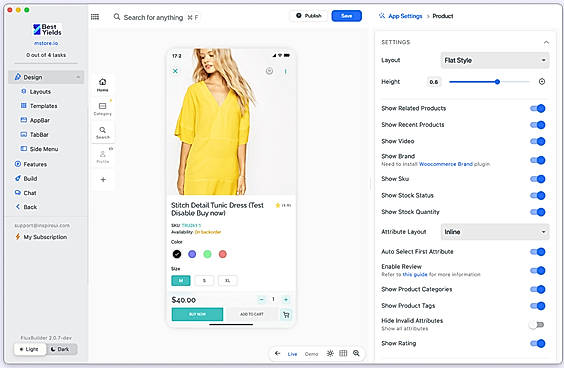The height and width of the screenshot is (368, 564).
Task: Select the red color swatch
Action: pos(223,254)
